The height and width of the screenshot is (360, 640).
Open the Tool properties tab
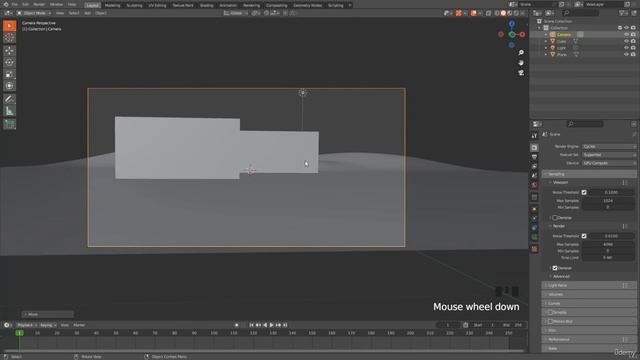534,136
